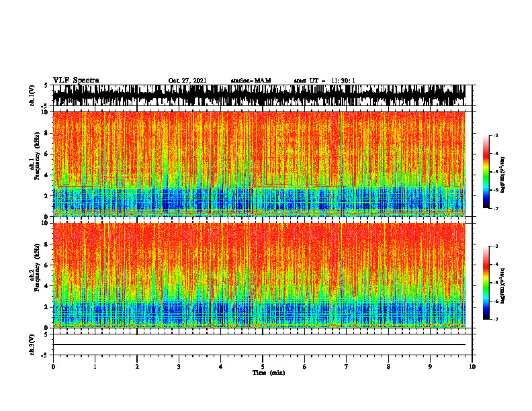The width and height of the screenshot is (532, 411).
Task: Click the "Time (min)" axis label
Action: click(x=269, y=373)
